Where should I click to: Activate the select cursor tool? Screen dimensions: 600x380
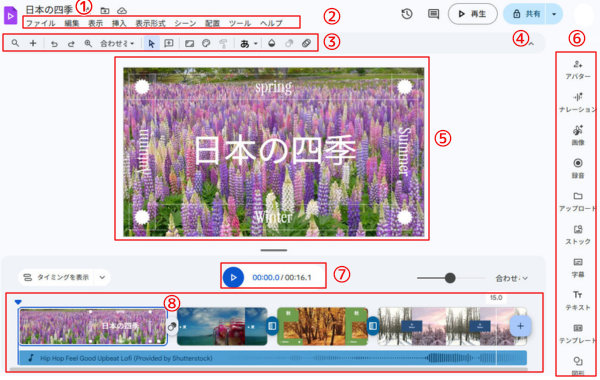(x=151, y=43)
